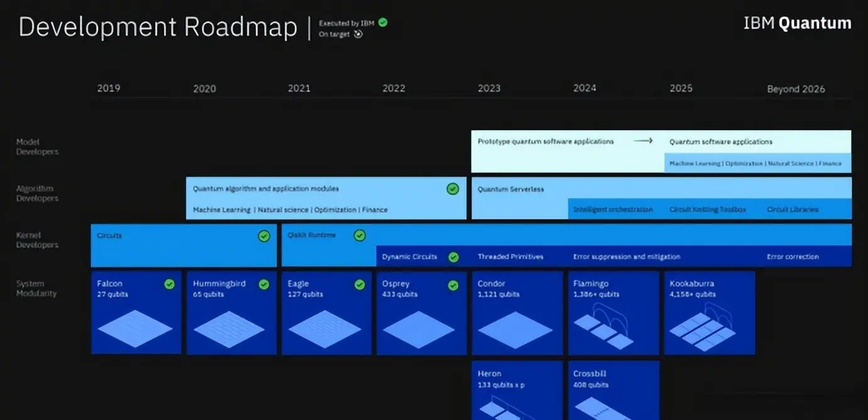Open the Heron 133 qubits card
Screen dimensions: 868x420
[x=517, y=390]
